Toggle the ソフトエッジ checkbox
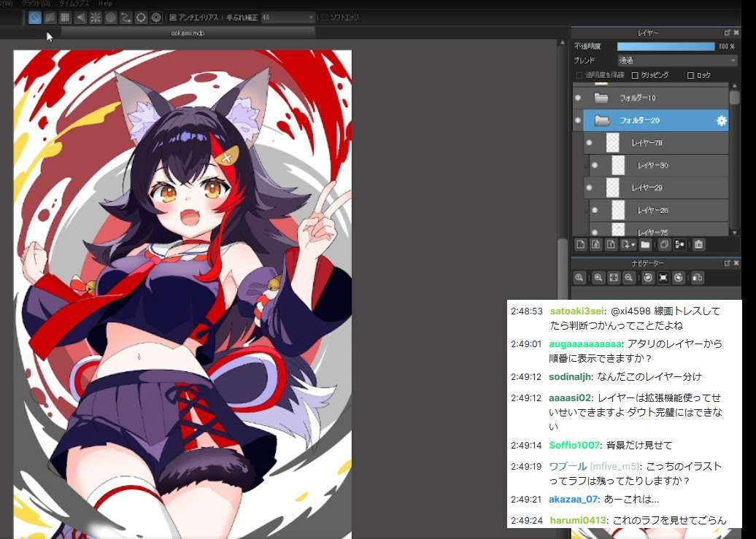Image resolution: width=756 pixels, height=539 pixels. pyautogui.click(x=325, y=18)
